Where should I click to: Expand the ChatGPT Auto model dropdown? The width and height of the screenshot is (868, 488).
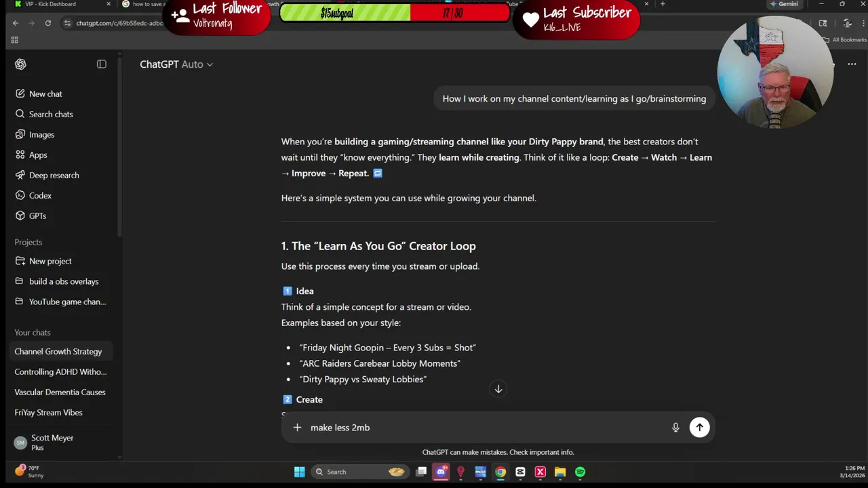pyautogui.click(x=176, y=64)
